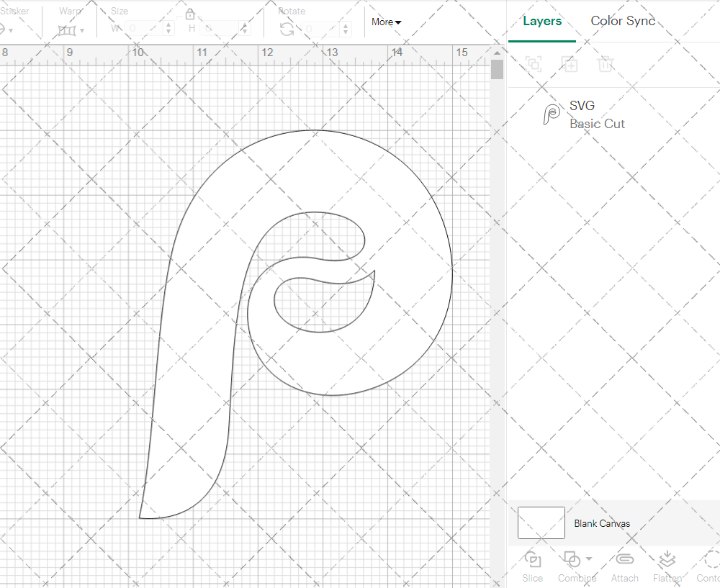This screenshot has width=720, height=588.
Task: Click the Width size input field
Action: click(x=144, y=29)
